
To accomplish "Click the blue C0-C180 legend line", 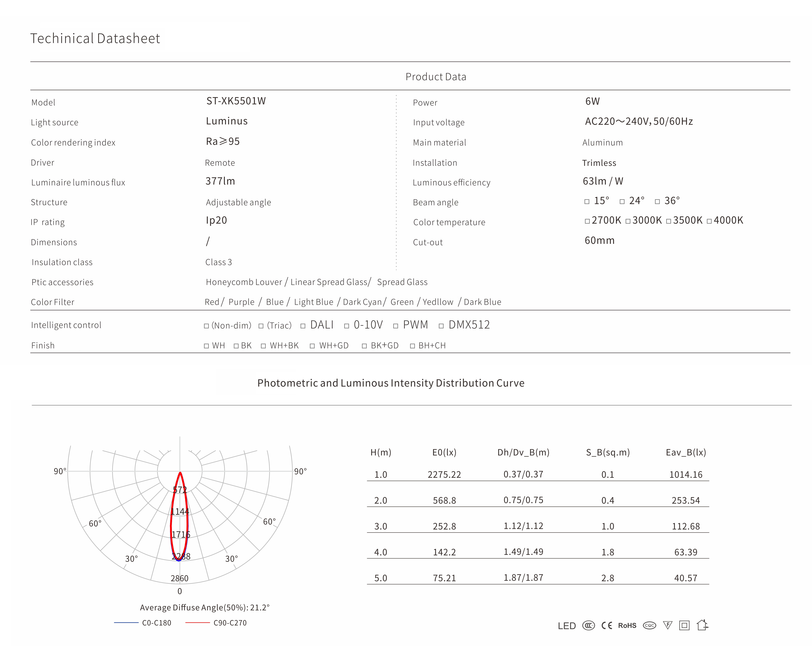I will [126, 623].
